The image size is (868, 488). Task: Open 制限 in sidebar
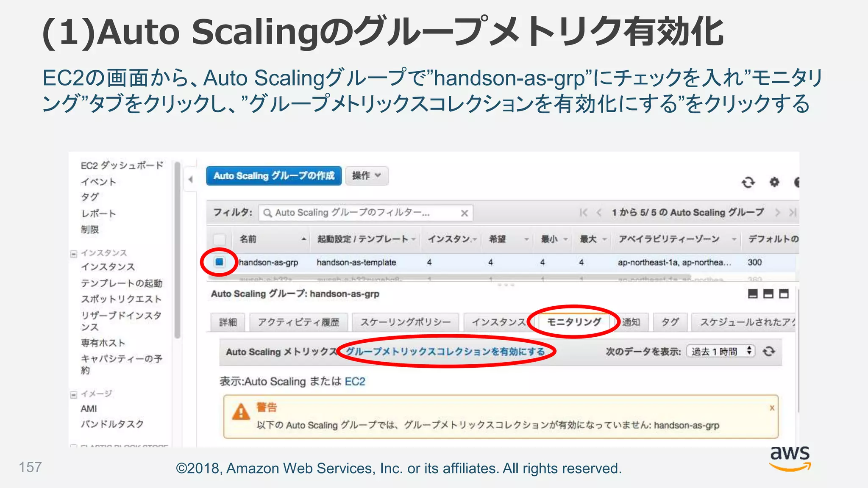89,230
